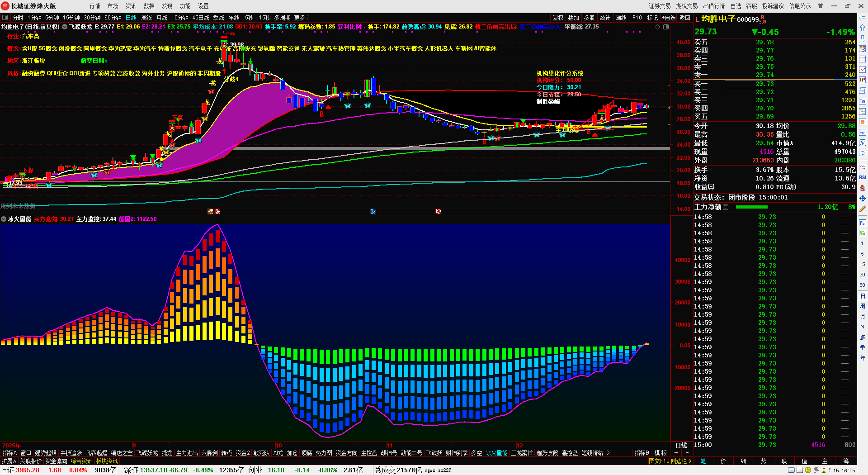Open the 功能 menu
This screenshot has width=868, height=475.
tap(185, 6)
